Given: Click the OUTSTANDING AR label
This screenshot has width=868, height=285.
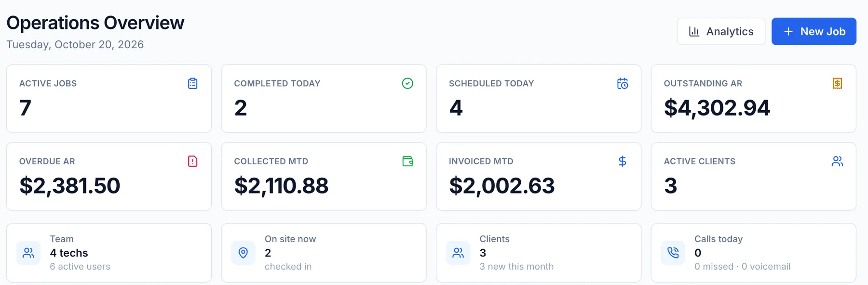Looking at the screenshot, I should coord(703,83).
